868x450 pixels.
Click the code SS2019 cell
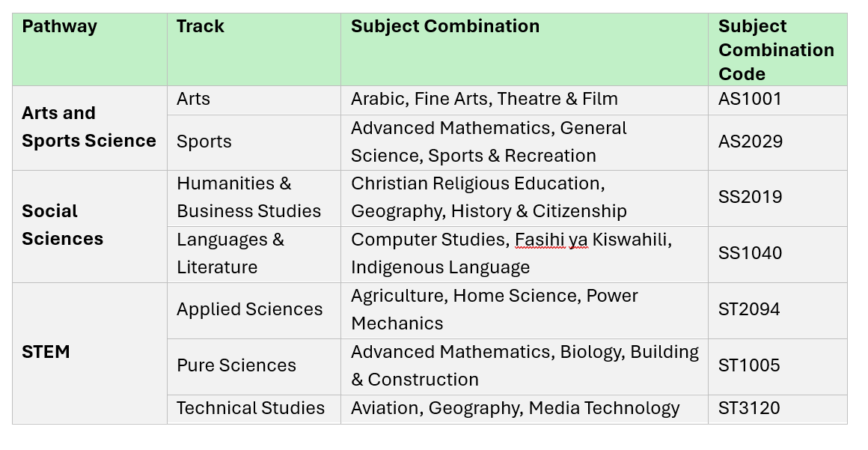pyautogui.click(x=777, y=198)
